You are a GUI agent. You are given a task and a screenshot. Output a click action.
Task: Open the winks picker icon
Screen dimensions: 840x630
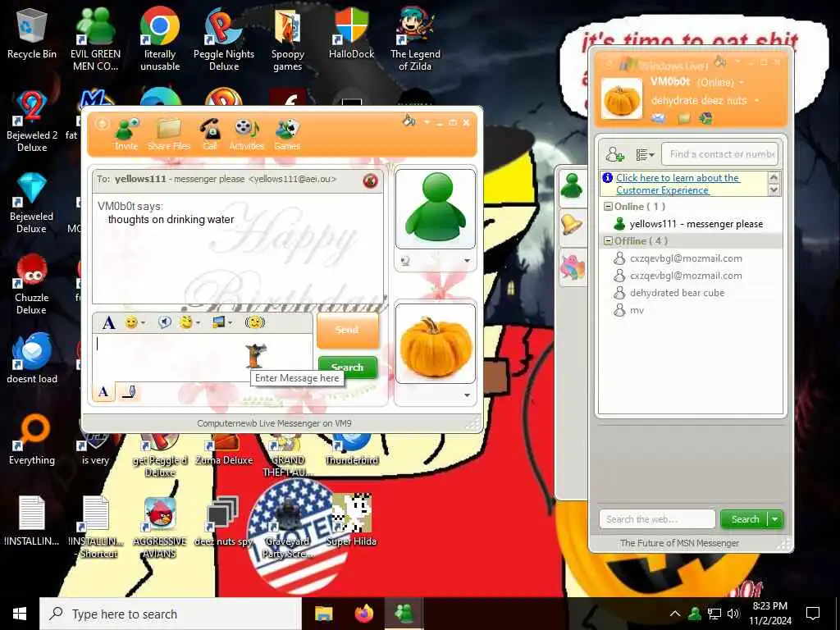click(186, 322)
